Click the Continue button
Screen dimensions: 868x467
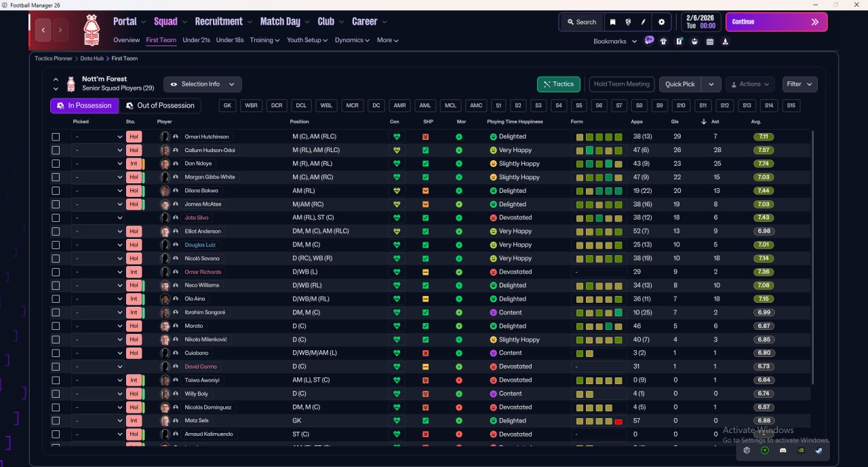[x=776, y=22]
